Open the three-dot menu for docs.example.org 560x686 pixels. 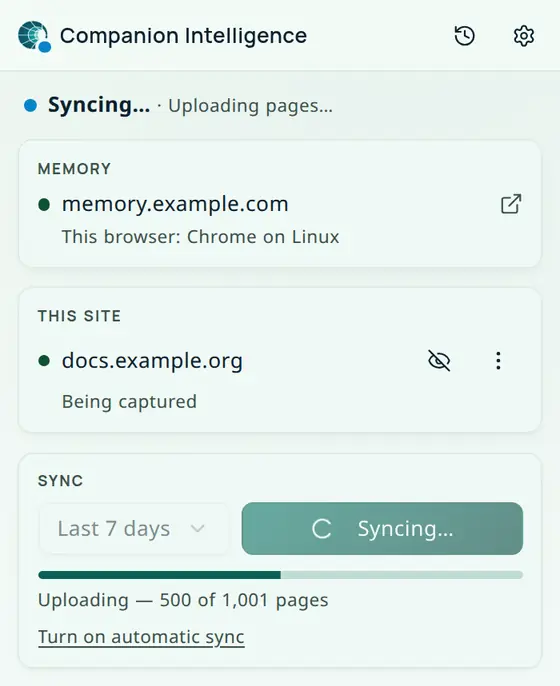498,360
